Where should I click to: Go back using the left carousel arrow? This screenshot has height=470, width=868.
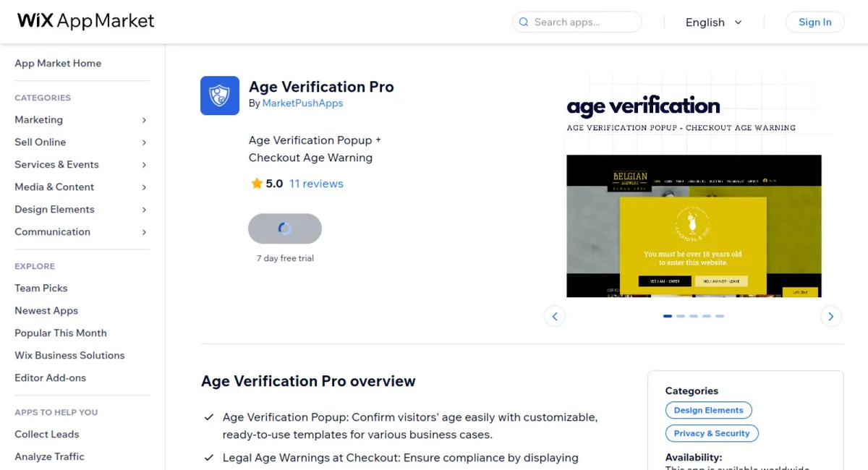coord(555,316)
